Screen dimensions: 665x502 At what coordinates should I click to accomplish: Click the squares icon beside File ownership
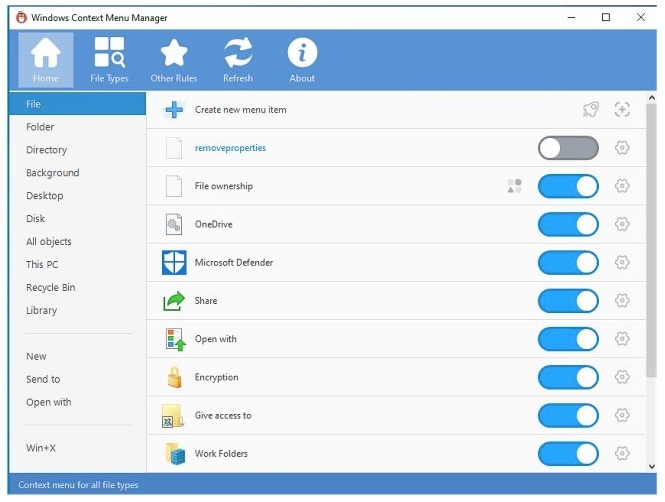pyautogui.click(x=514, y=186)
